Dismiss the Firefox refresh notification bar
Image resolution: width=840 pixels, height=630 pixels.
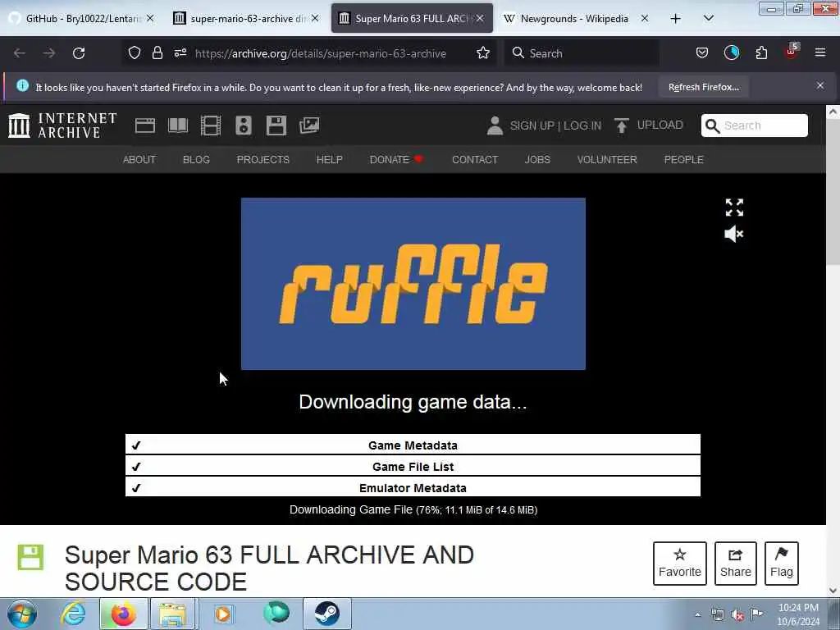[x=820, y=85]
